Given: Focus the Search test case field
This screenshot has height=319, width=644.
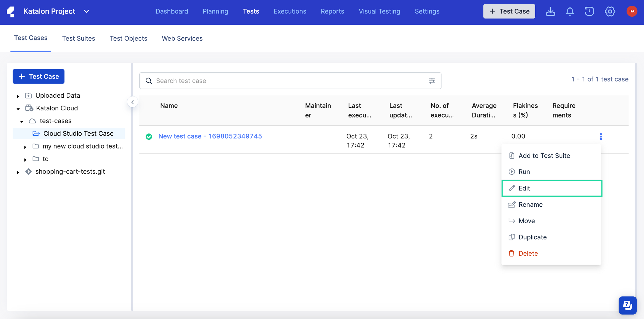Looking at the screenshot, I should (290, 81).
